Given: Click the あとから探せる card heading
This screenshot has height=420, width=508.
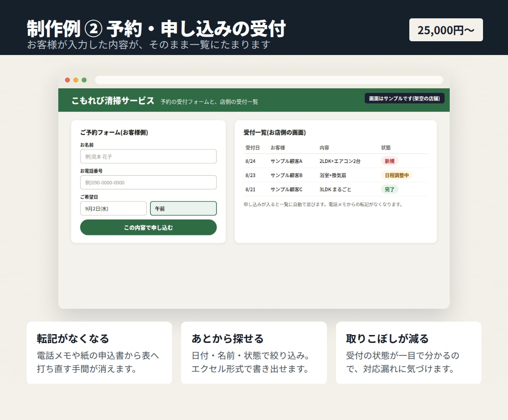Looking at the screenshot, I should tap(227, 338).
